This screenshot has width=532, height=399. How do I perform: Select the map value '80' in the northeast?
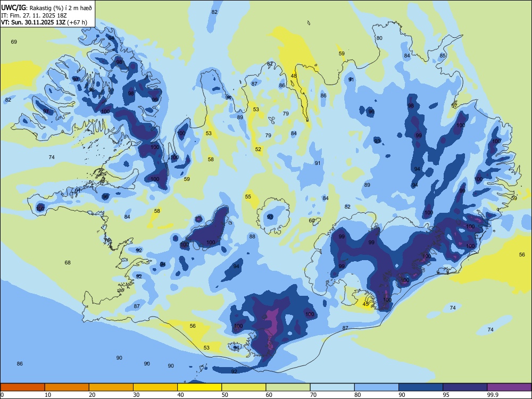pos(379,38)
